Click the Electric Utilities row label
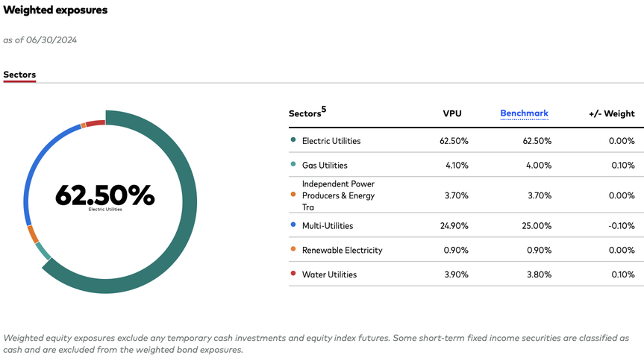Screen dimensions: 644x358 [331, 141]
